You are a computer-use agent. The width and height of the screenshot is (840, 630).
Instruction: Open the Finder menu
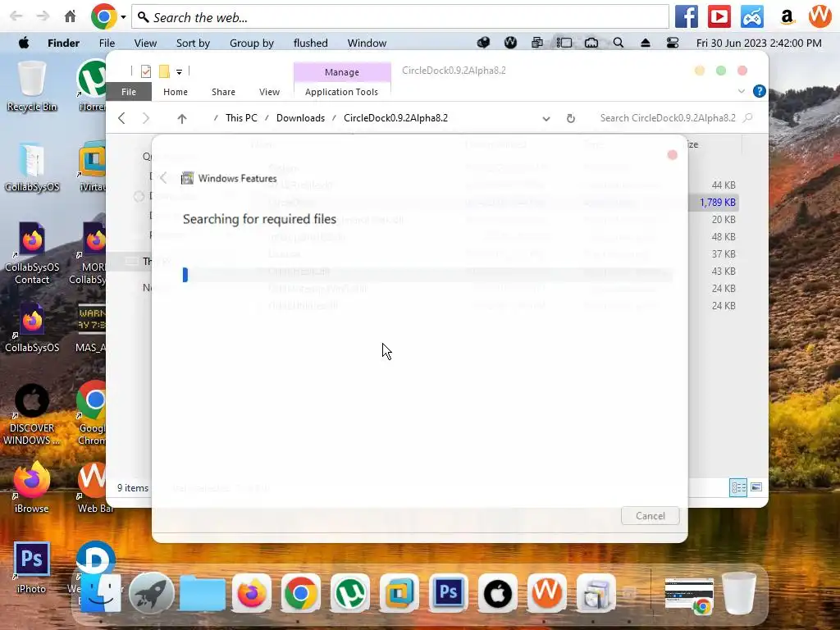point(63,43)
